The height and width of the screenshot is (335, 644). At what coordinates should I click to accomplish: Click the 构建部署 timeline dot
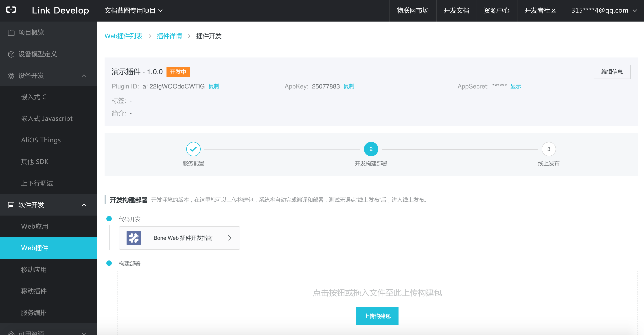coord(109,263)
